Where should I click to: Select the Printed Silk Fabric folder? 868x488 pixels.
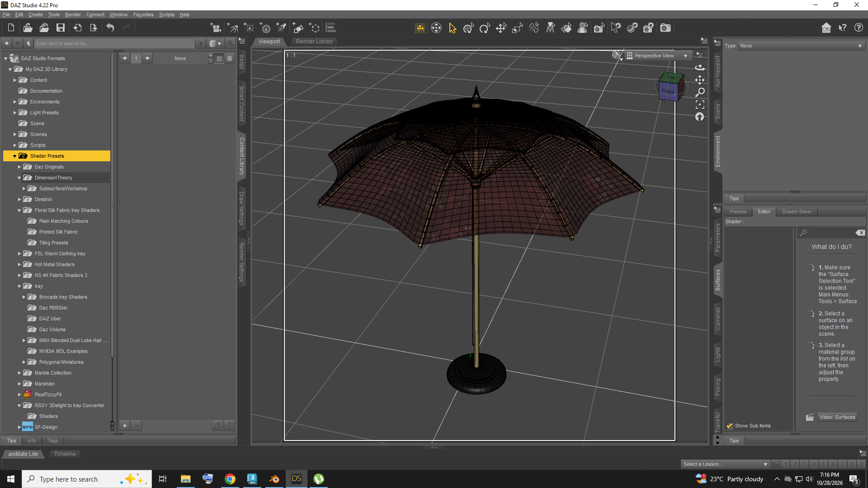(x=58, y=232)
